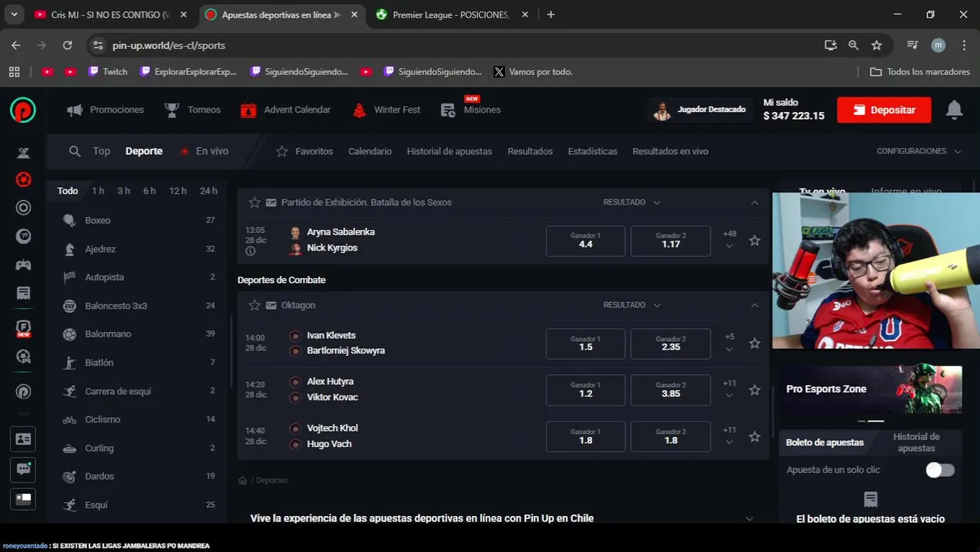
Task: Click the Boxeo sport icon
Action: tap(70, 220)
